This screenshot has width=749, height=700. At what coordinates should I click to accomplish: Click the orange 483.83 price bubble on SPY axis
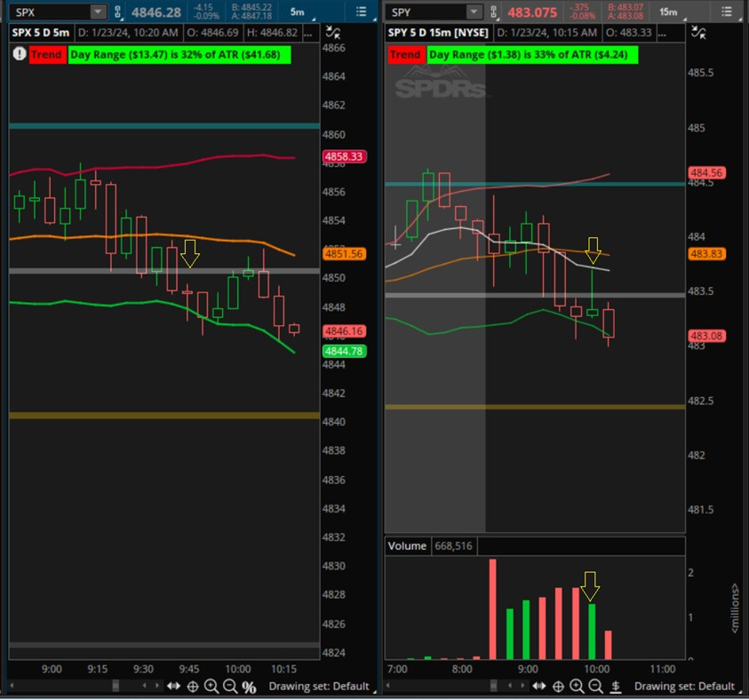coord(707,254)
